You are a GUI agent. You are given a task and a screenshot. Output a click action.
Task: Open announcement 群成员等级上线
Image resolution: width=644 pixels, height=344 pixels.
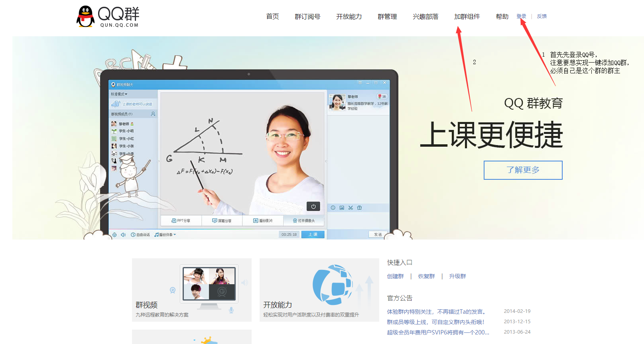(x=435, y=322)
